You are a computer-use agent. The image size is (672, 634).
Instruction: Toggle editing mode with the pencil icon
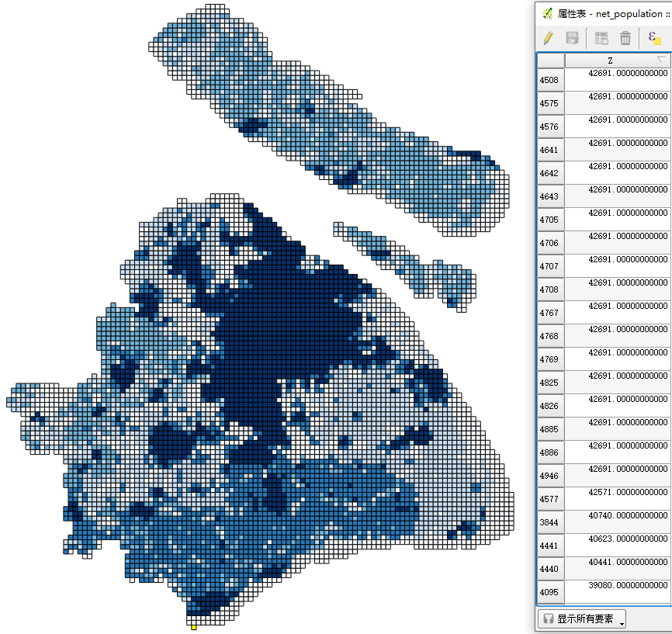(548, 38)
